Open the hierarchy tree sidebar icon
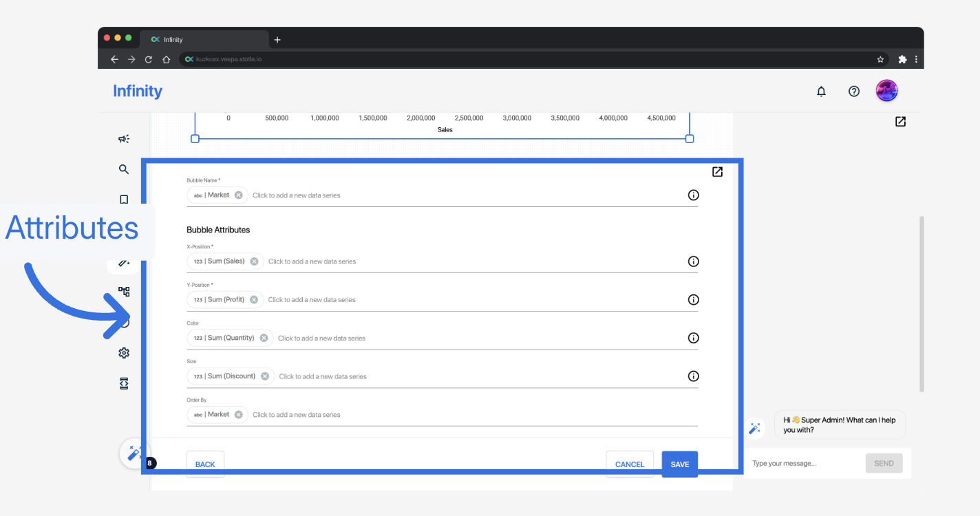The image size is (980, 516). tap(124, 292)
